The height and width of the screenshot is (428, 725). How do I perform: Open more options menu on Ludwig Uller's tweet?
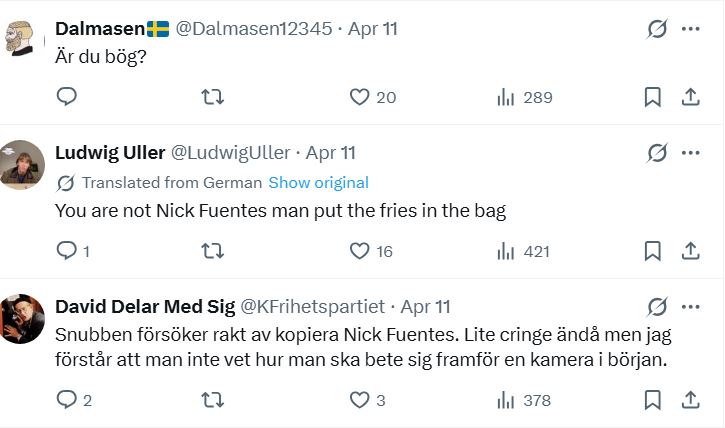(690, 153)
